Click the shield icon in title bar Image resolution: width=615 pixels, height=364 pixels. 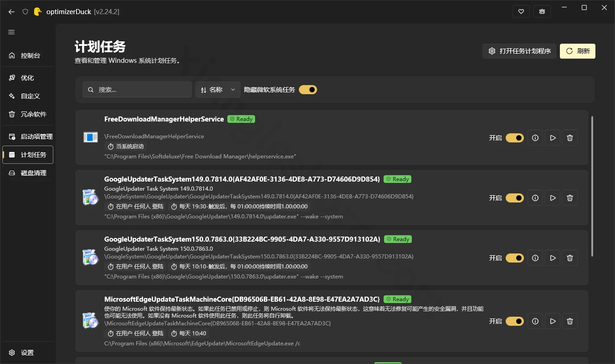tap(26, 12)
